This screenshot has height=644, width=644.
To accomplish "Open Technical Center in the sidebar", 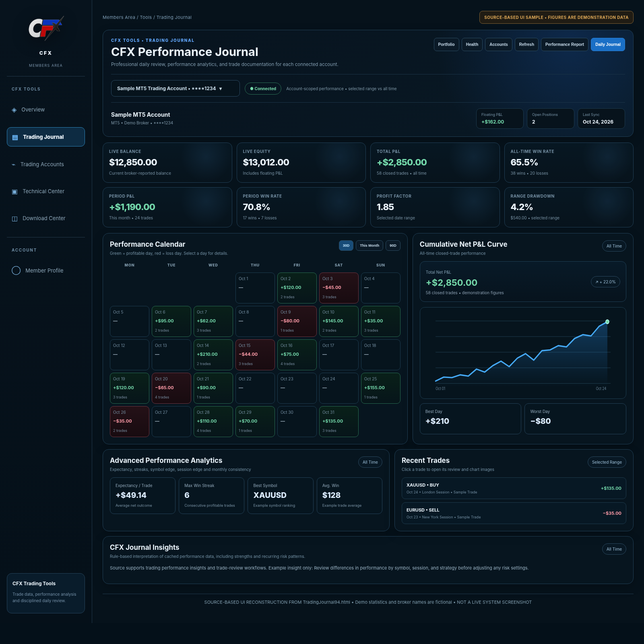I will (46, 192).
